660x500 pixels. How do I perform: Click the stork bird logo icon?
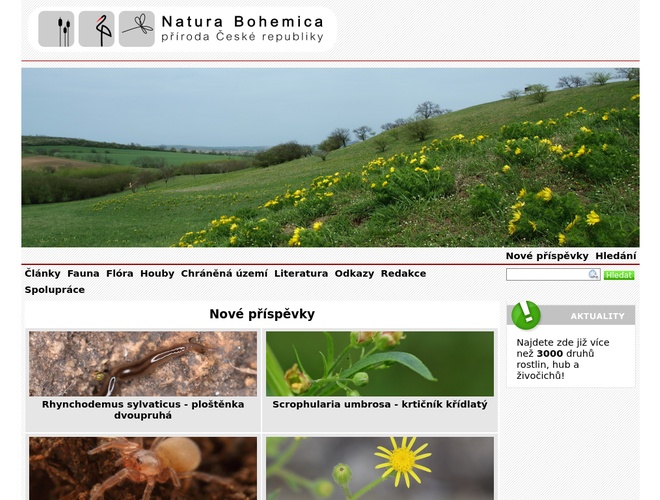(97, 29)
